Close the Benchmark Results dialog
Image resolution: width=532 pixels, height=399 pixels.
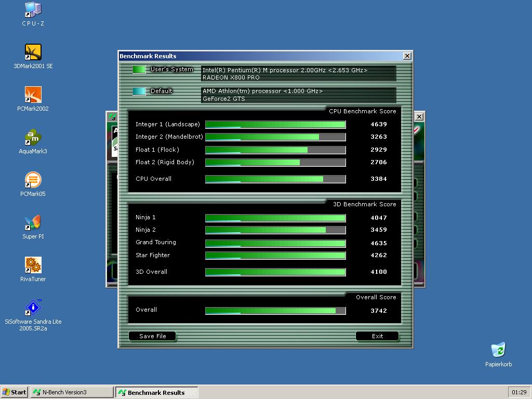(407, 56)
